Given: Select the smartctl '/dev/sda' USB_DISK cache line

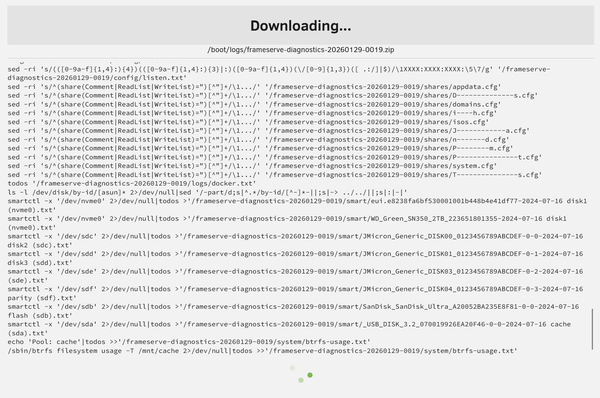Looking at the screenshot, I should (289, 328).
